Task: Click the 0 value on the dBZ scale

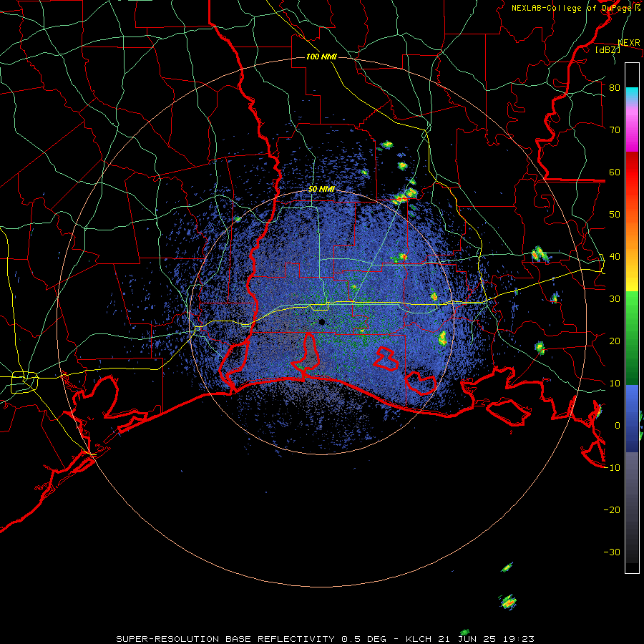Action: (618, 426)
